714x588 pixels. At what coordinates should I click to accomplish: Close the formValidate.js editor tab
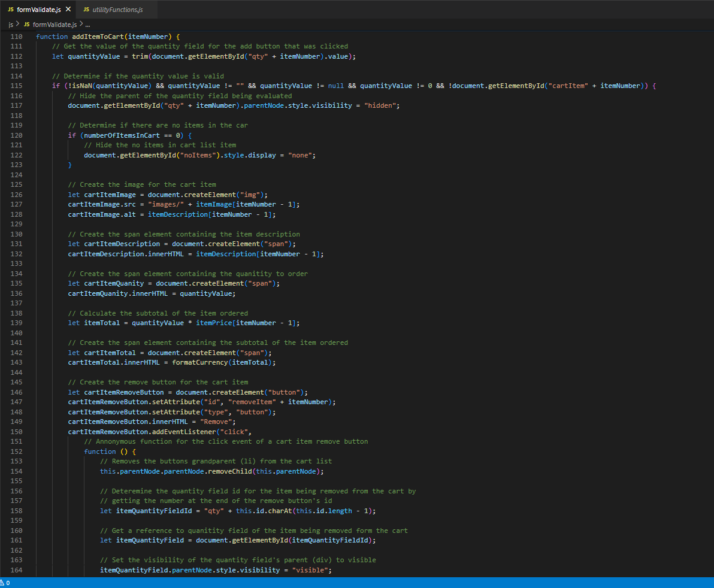(x=67, y=9)
